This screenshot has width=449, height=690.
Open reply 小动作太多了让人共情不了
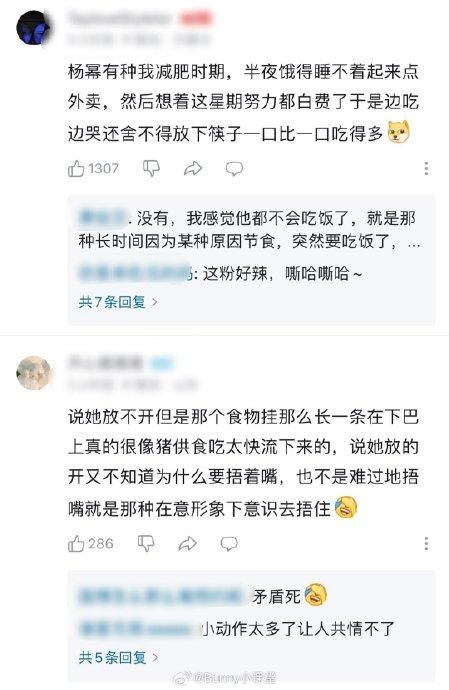coord(237,629)
